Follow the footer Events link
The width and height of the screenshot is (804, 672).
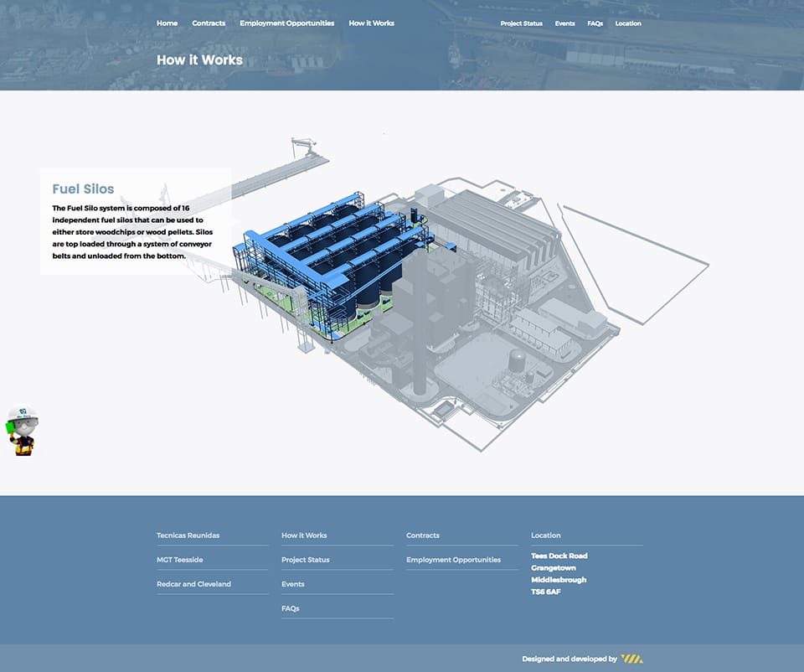tap(293, 584)
